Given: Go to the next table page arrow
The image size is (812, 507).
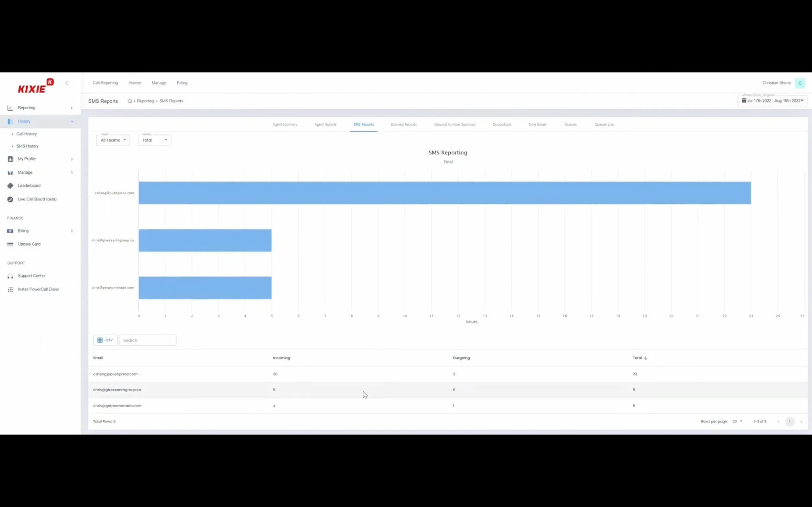Looking at the screenshot, I should click(801, 422).
